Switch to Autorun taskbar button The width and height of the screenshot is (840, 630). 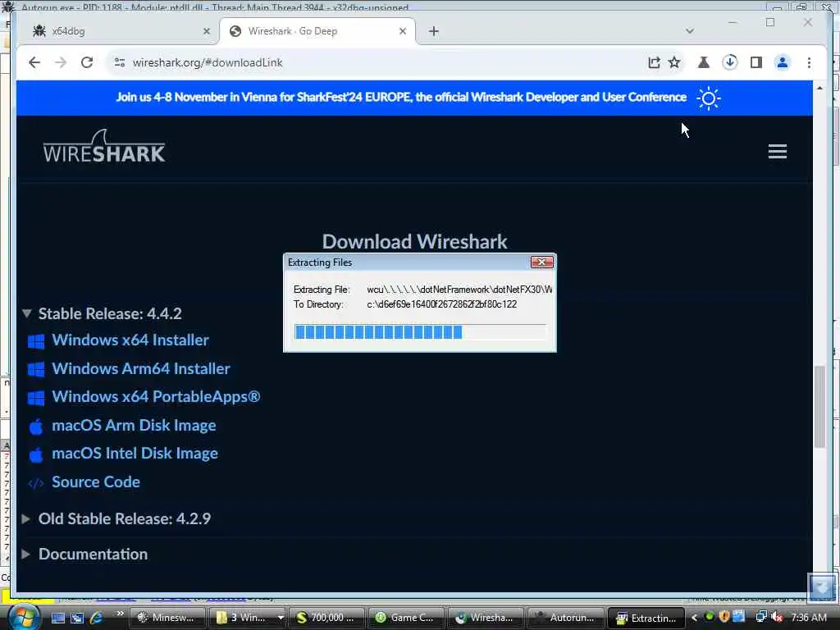pyautogui.click(x=566, y=618)
